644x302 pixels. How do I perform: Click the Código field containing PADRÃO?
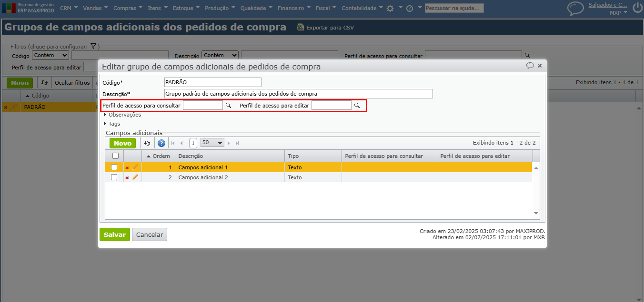click(212, 82)
